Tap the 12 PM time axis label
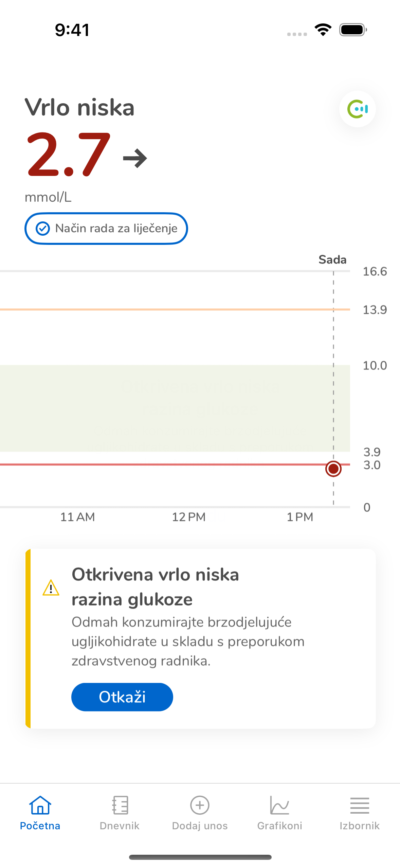Viewport: 400px width, 868px height. [x=188, y=517]
